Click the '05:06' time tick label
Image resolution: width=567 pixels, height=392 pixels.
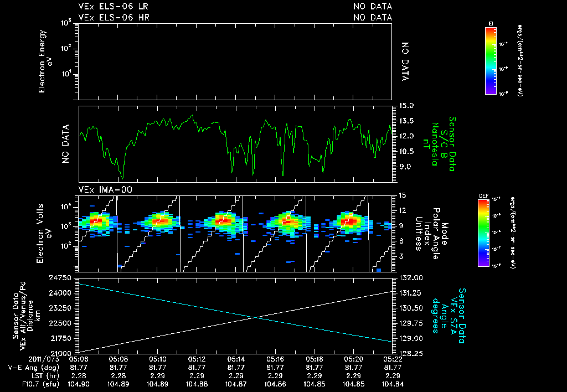(x=79, y=360)
